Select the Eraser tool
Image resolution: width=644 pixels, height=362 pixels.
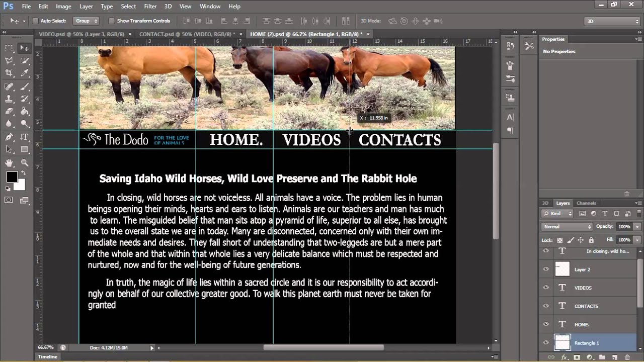[9, 111]
